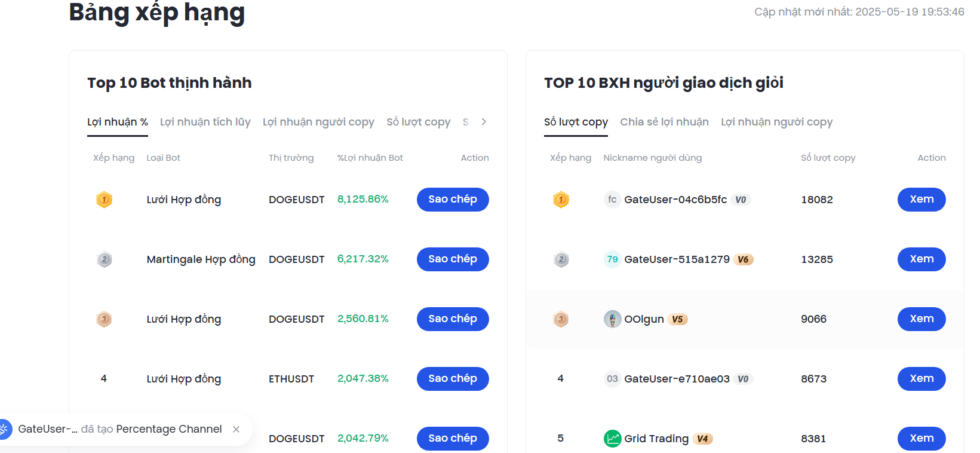Screen dimensions: 980x453
Task: Click Grid Trading's green chart avatar
Action: pos(612,439)
